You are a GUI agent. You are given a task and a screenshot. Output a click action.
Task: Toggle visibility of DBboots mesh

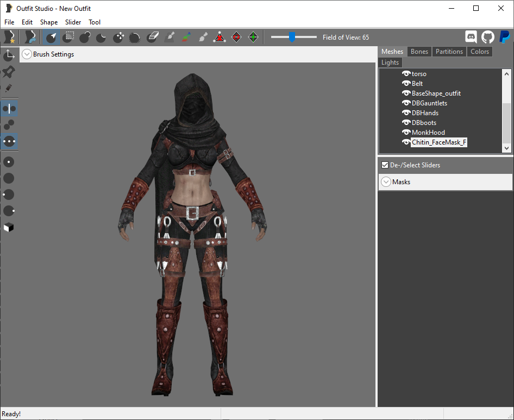coord(406,123)
